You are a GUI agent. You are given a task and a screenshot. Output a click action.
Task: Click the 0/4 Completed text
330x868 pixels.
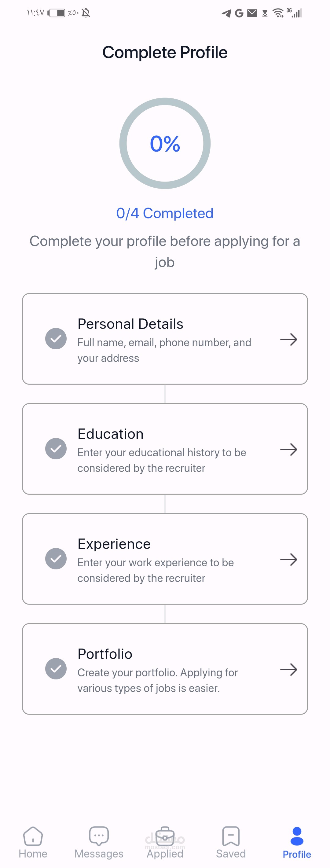click(x=165, y=213)
